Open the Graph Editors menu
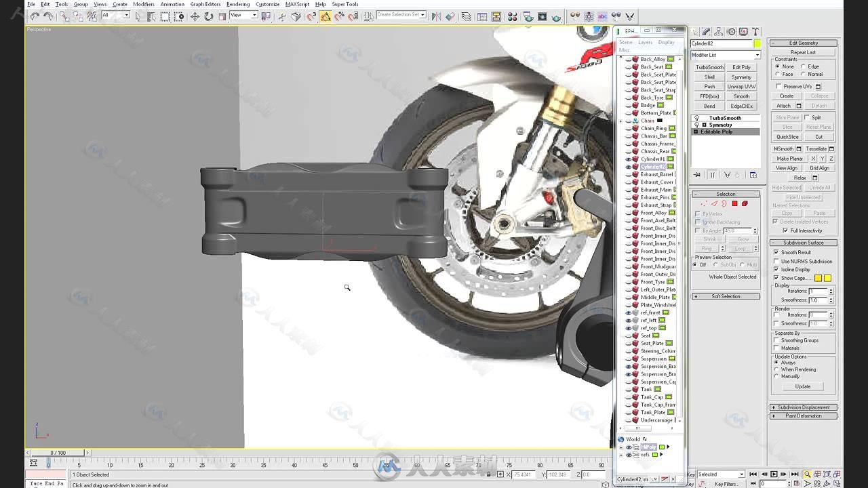This screenshot has width=868, height=488. [x=205, y=4]
